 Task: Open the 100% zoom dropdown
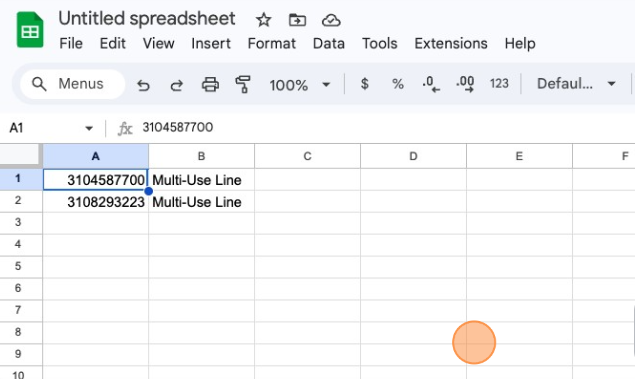click(300, 85)
